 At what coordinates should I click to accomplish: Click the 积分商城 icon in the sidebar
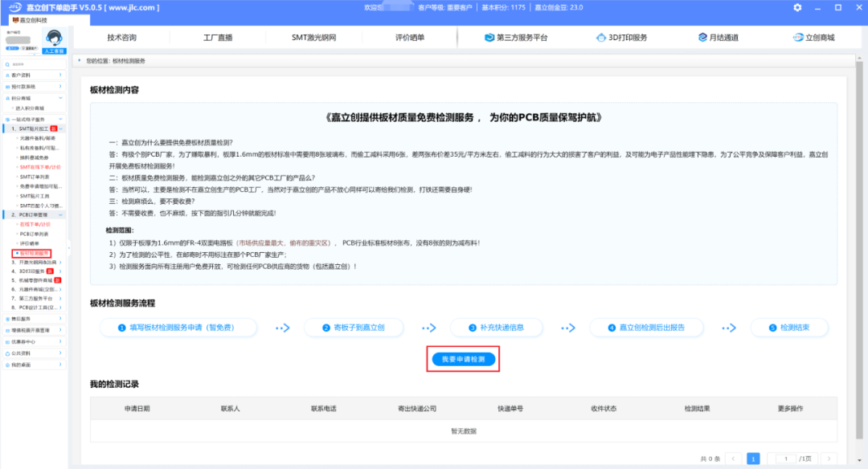7,99
